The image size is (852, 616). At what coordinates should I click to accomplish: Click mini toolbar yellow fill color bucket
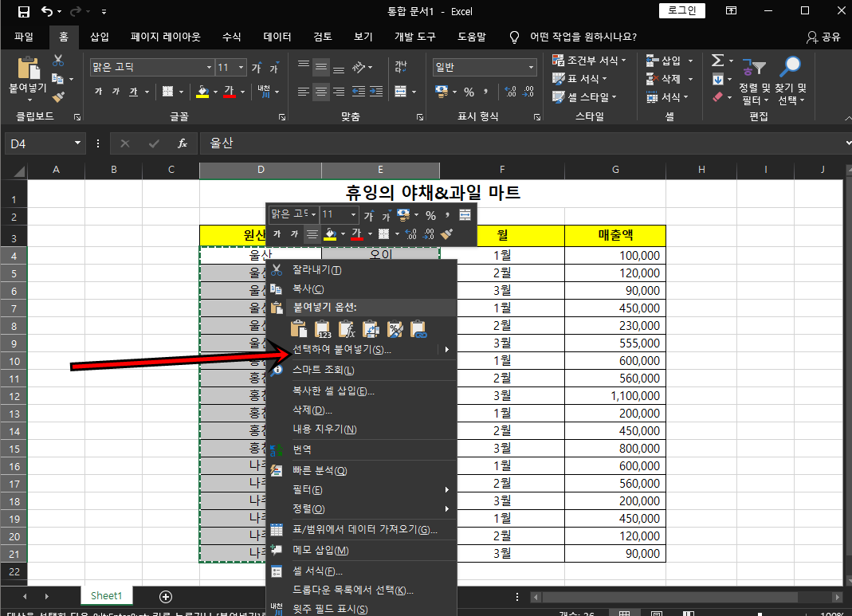tap(330, 233)
